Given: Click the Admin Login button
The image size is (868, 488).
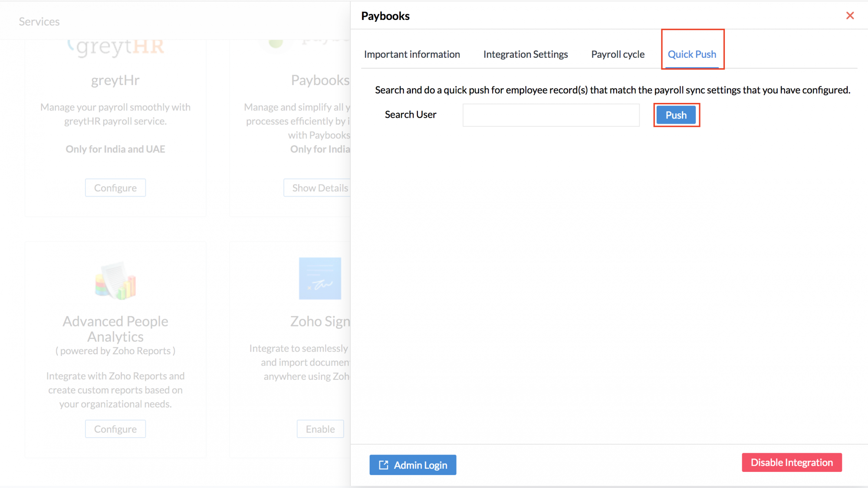Looking at the screenshot, I should pyautogui.click(x=413, y=465).
